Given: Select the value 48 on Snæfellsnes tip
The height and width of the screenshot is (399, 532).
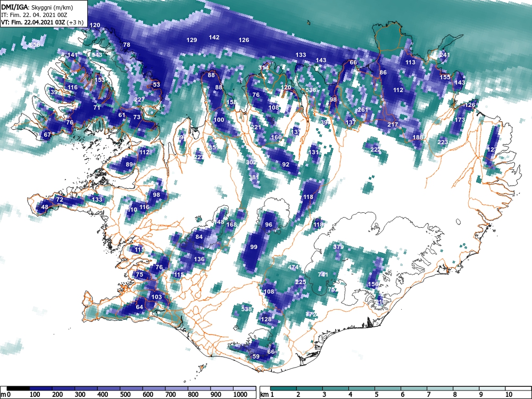Looking at the screenshot, I should coord(45,207).
